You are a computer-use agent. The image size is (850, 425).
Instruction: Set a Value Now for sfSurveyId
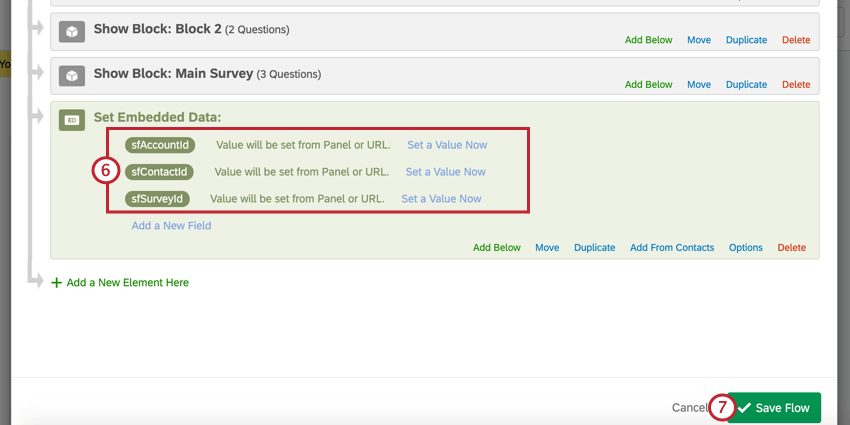[x=441, y=199]
